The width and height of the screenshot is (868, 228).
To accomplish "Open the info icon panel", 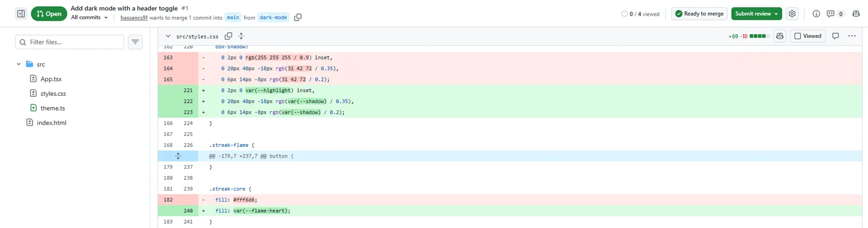I will click(x=816, y=14).
